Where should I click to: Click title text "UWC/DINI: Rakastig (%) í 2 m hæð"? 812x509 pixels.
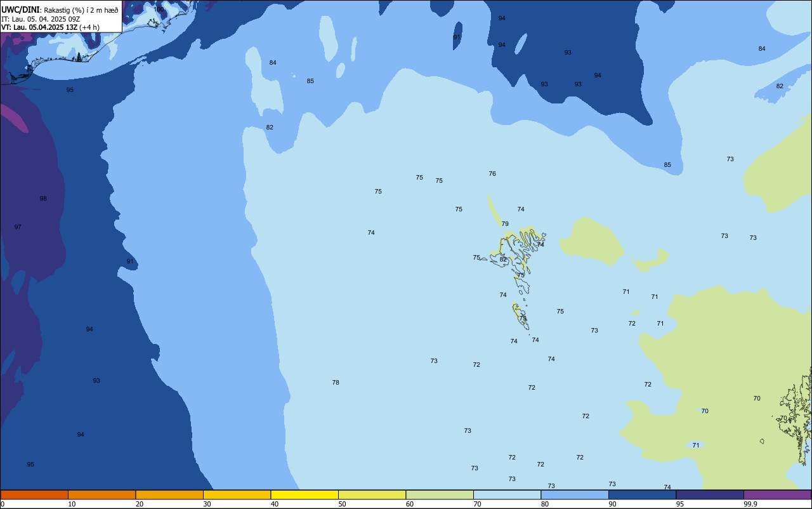coord(60,10)
